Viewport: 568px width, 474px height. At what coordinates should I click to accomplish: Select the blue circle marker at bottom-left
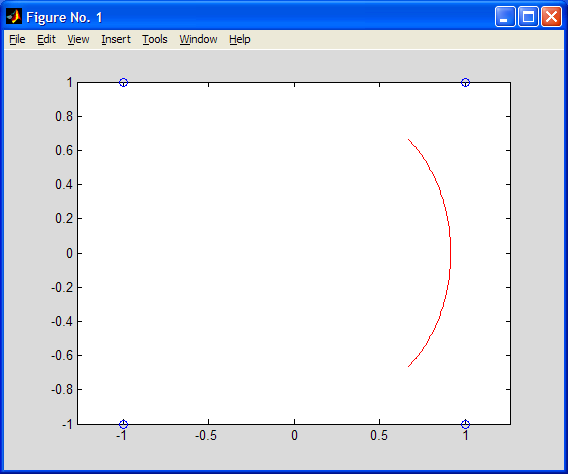[x=123, y=424]
